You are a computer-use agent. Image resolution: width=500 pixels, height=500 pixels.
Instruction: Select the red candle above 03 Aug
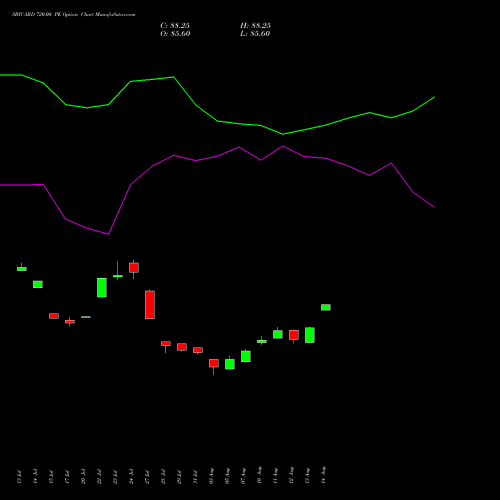(x=214, y=363)
